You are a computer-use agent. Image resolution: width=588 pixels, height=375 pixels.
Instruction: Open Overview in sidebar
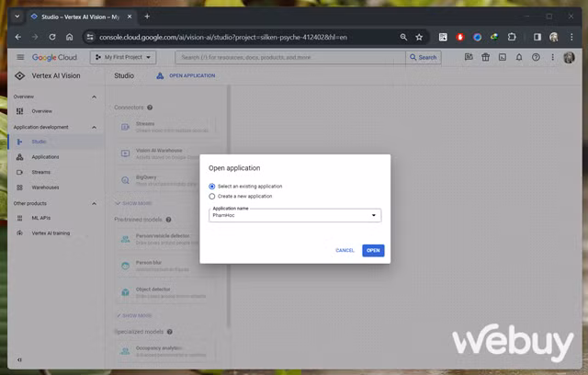point(55,111)
